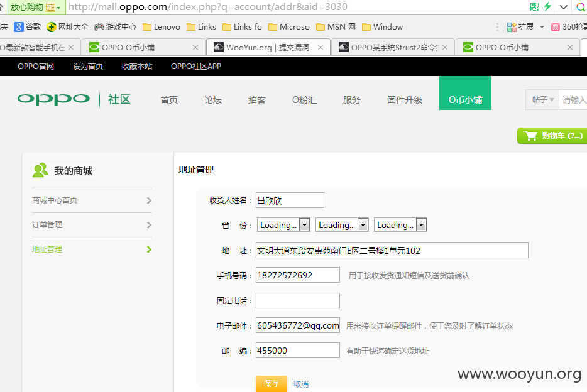The image size is (587, 392).
Task: Click 设为首页 in top bar
Action: tap(88, 66)
